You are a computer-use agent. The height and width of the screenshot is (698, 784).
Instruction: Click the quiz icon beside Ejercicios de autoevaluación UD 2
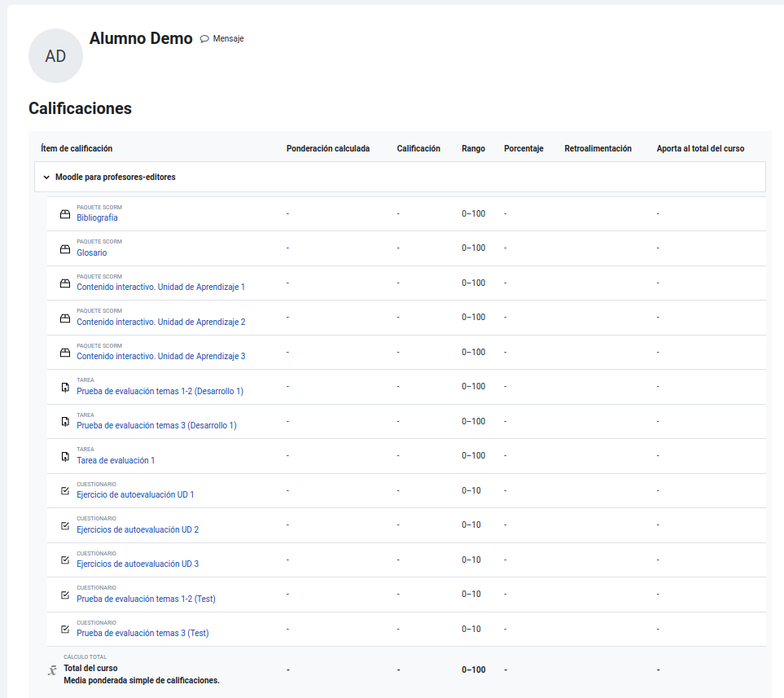65,526
